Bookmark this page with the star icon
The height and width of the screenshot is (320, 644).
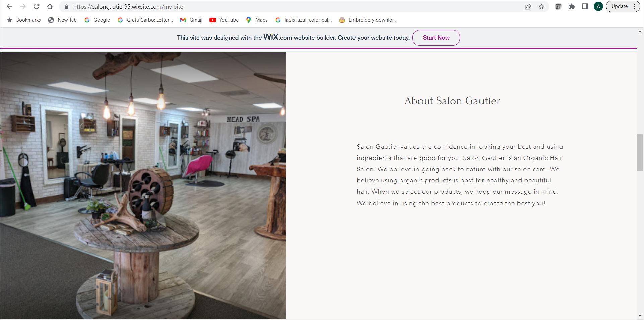coord(541,6)
